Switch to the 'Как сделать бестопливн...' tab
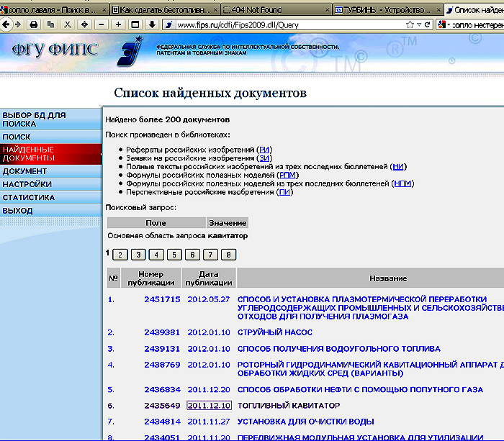 164,10
